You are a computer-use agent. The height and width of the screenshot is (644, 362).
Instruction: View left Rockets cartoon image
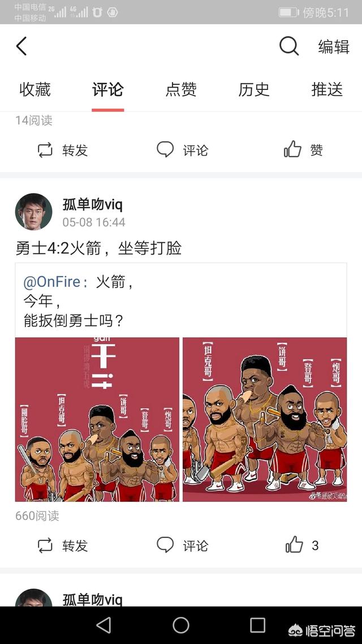pos(97,419)
